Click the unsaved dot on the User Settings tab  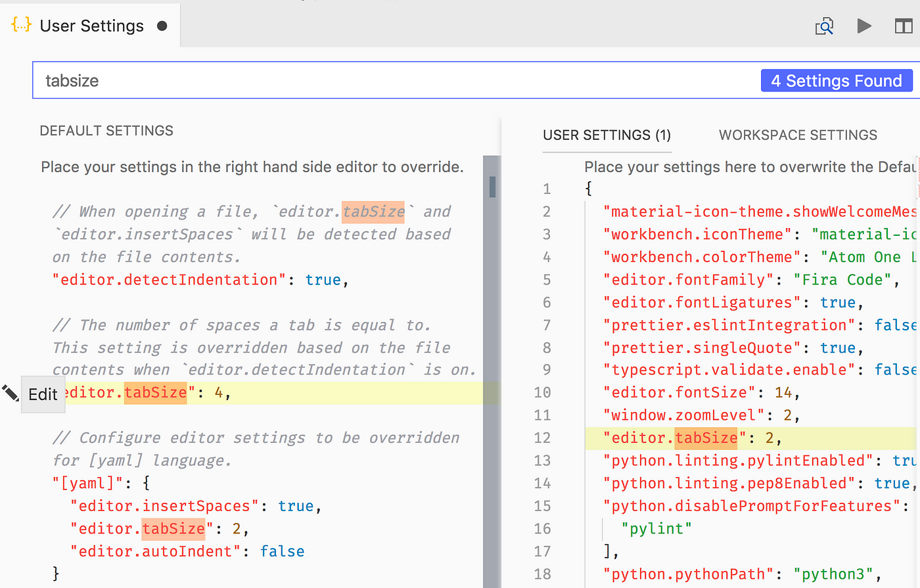coord(162,26)
